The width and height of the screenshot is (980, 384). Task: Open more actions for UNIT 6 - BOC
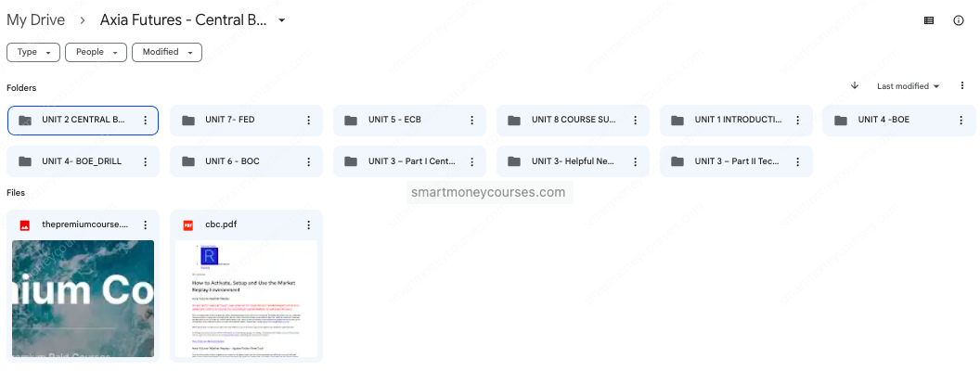tap(308, 161)
